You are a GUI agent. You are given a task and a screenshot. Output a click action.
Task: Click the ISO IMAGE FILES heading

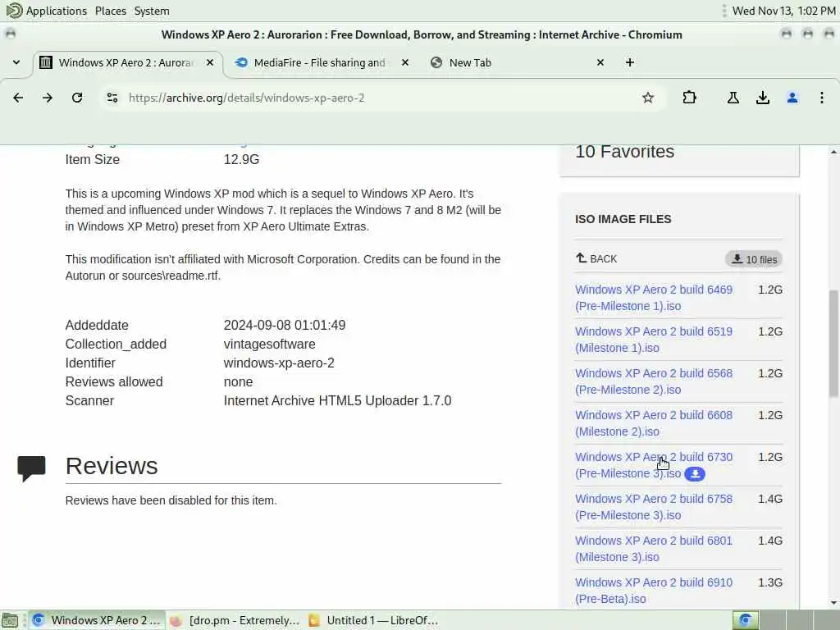[623, 219]
